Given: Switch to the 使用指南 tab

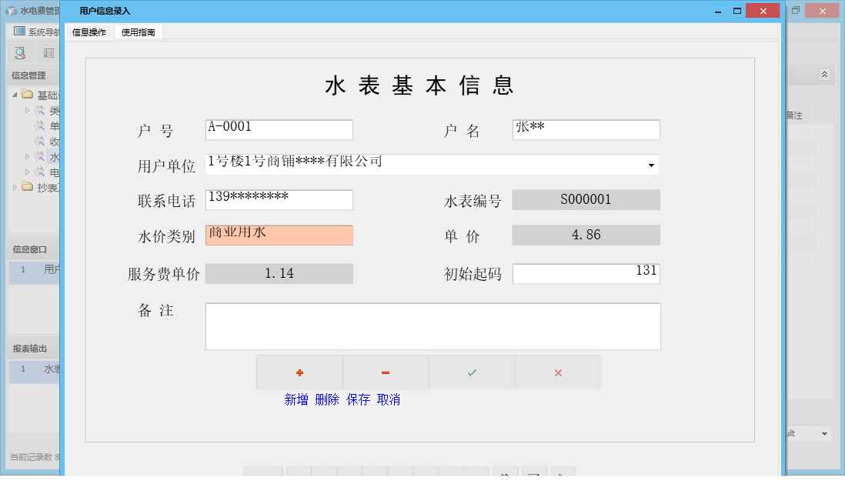Looking at the screenshot, I should [x=137, y=32].
